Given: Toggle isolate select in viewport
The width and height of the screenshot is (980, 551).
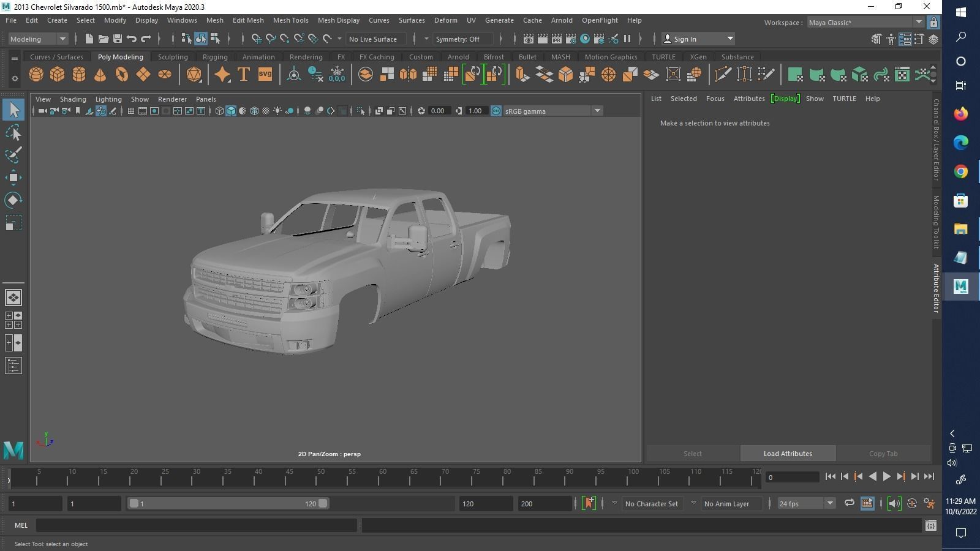Looking at the screenshot, I should point(360,111).
